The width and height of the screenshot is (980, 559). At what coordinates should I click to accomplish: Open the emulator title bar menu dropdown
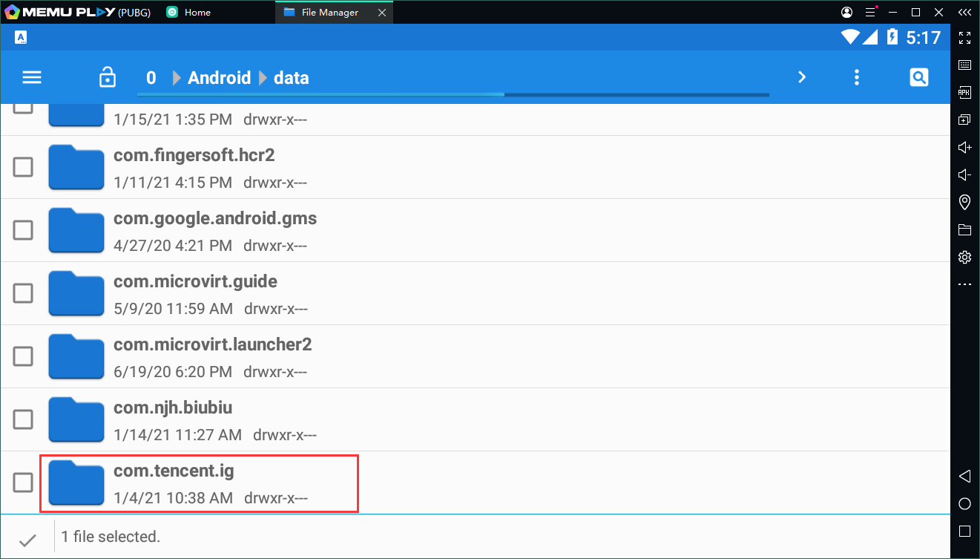coord(870,13)
